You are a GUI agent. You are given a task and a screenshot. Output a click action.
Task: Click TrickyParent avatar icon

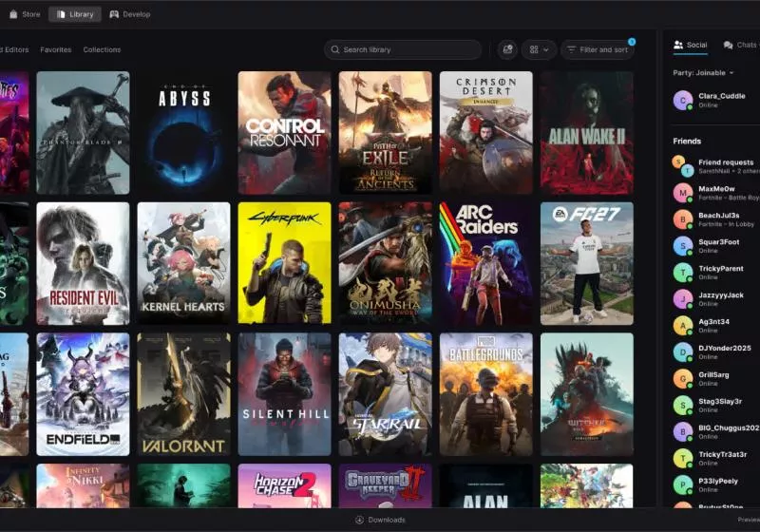coord(683,273)
